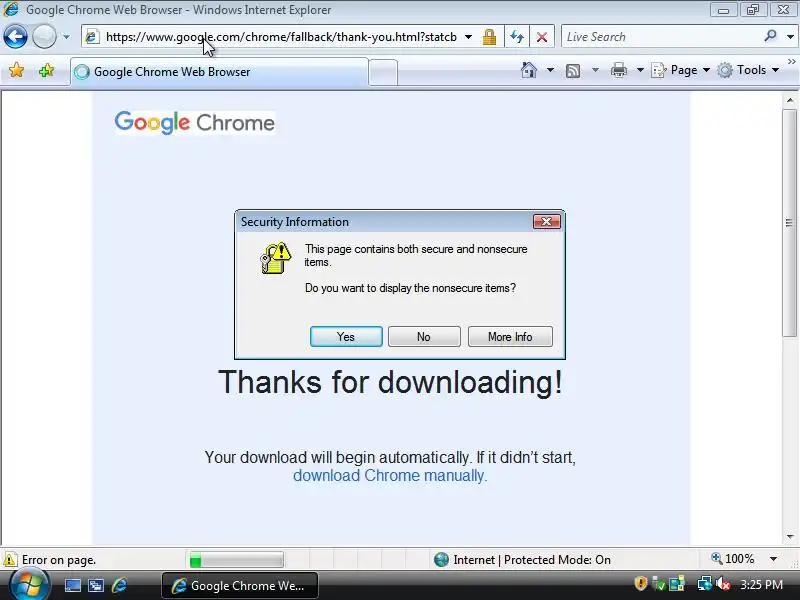Click Yes in Security Information dialog
This screenshot has height=600, width=800.
click(x=346, y=337)
